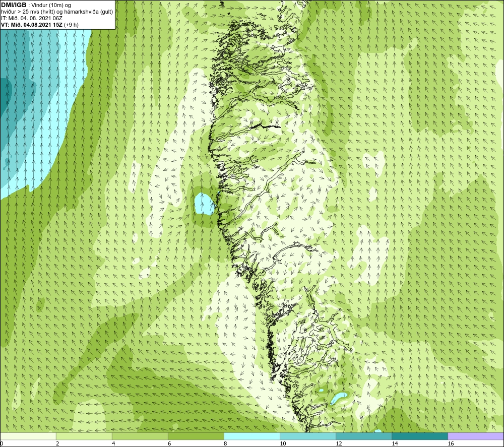This screenshot has height=447, width=504.
Task: Click the legend label "6"
Action: click(x=169, y=444)
